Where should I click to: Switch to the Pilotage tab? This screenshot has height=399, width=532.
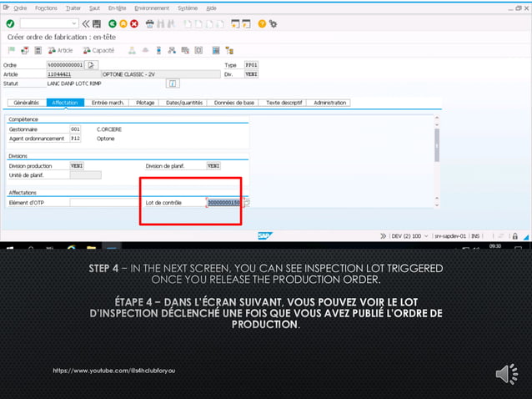(x=145, y=103)
